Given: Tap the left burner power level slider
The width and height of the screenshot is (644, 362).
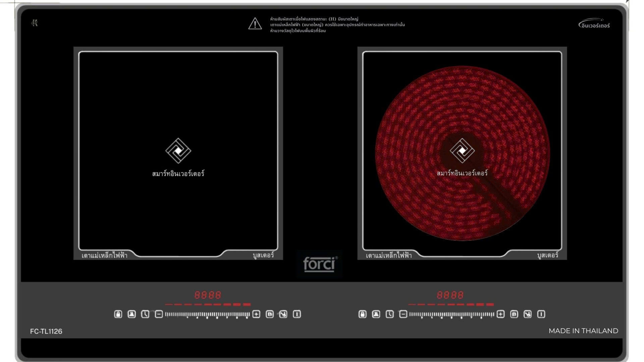Looking at the screenshot, I should point(207,314).
